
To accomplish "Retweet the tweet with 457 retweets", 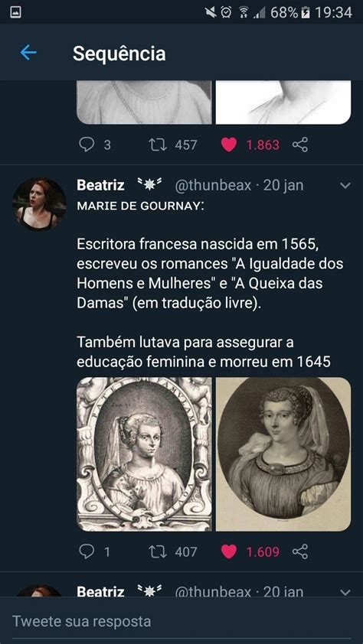I will point(158,145).
